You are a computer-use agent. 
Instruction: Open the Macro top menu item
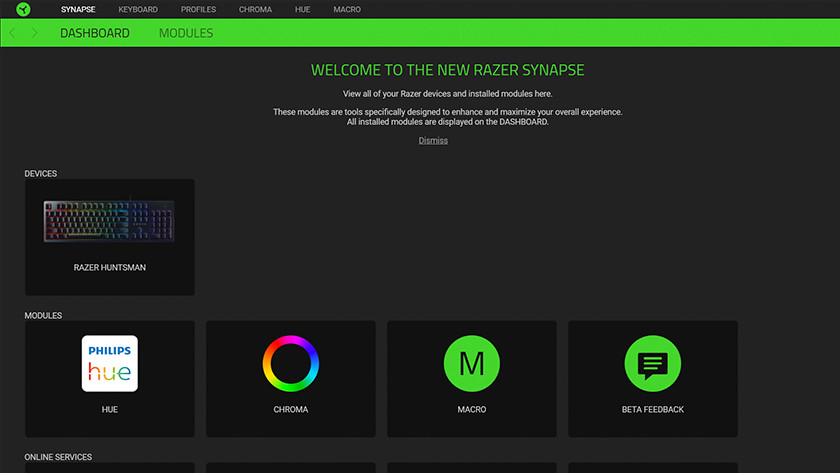point(347,10)
